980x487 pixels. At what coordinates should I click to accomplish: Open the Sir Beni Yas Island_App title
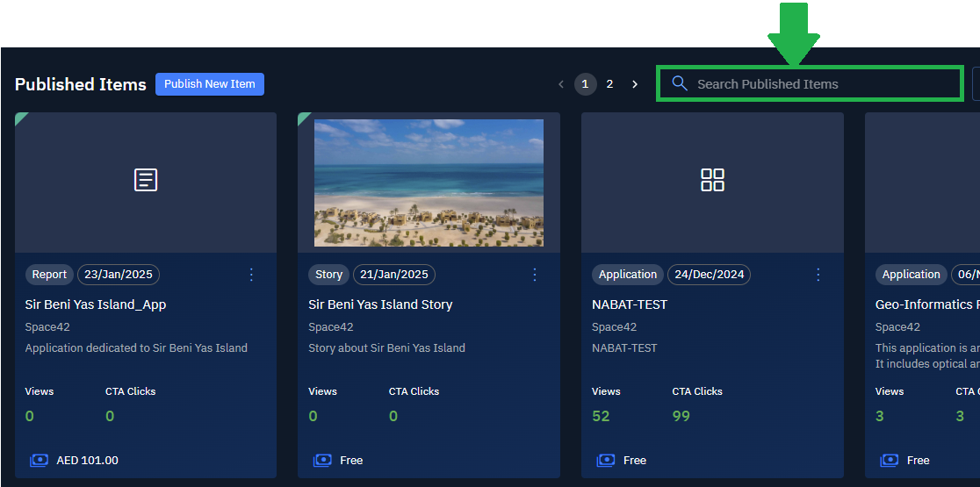(96, 304)
